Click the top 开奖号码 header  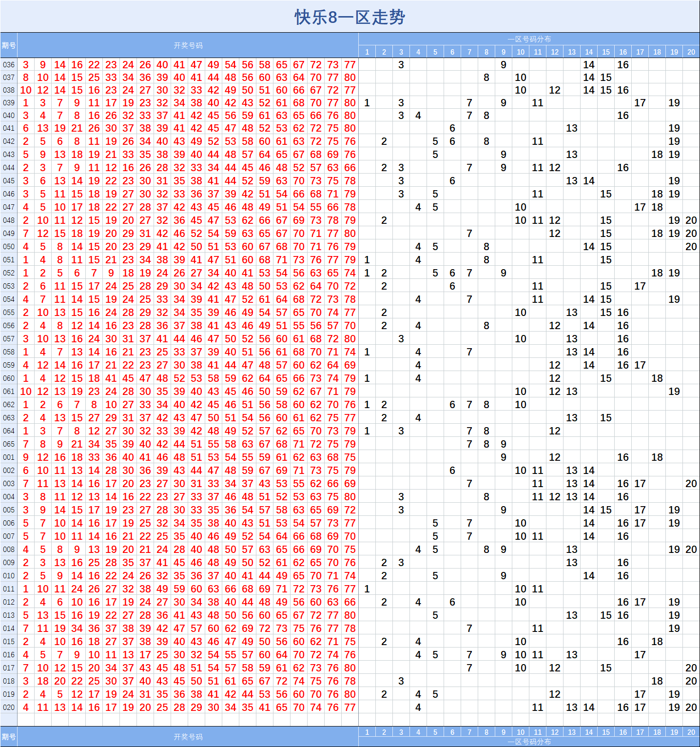(x=188, y=45)
